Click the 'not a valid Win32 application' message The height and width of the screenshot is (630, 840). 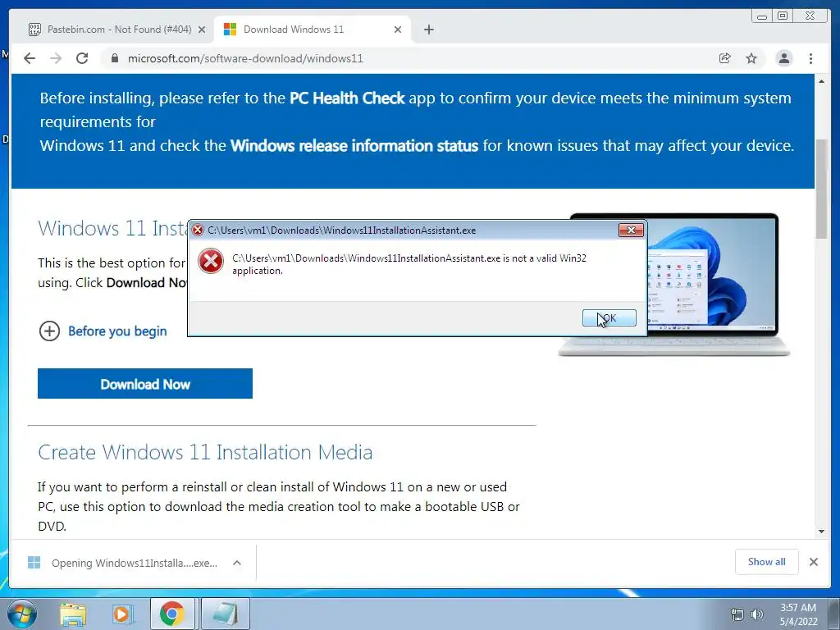(409, 264)
